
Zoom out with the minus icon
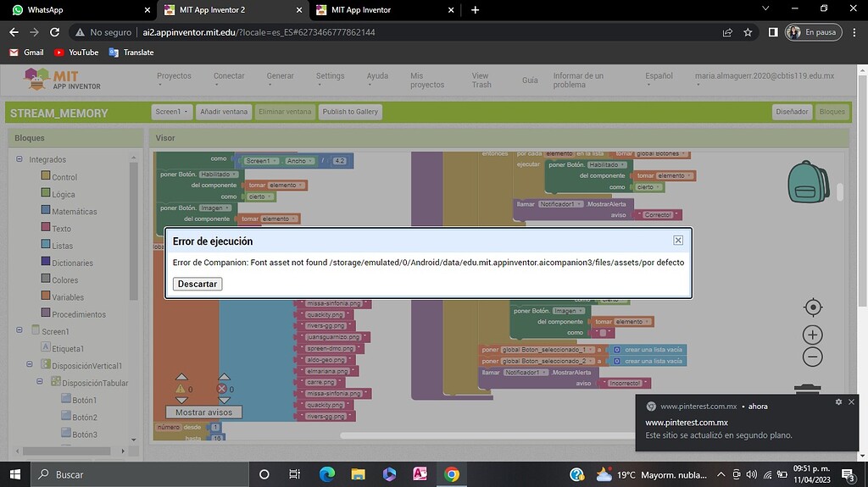[x=812, y=357]
